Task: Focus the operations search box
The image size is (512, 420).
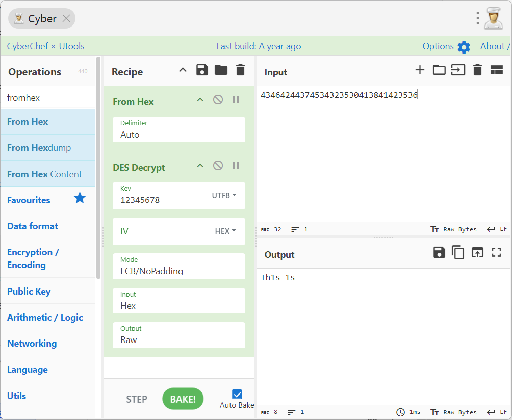Action: pyautogui.click(x=48, y=97)
